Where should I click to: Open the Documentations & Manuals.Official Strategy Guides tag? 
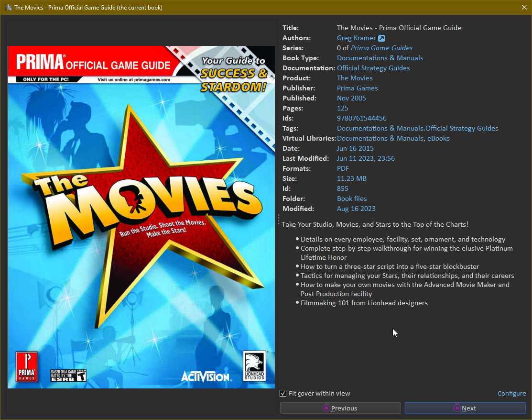click(418, 128)
